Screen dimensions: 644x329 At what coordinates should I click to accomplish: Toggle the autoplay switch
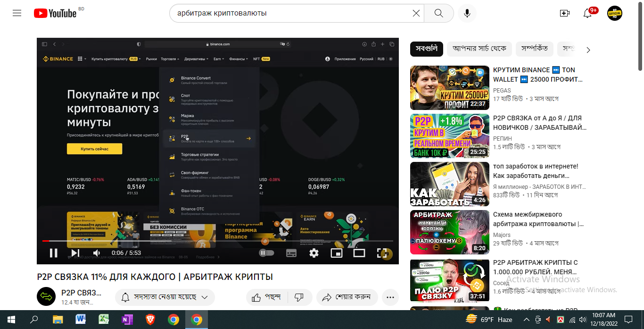click(x=266, y=253)
